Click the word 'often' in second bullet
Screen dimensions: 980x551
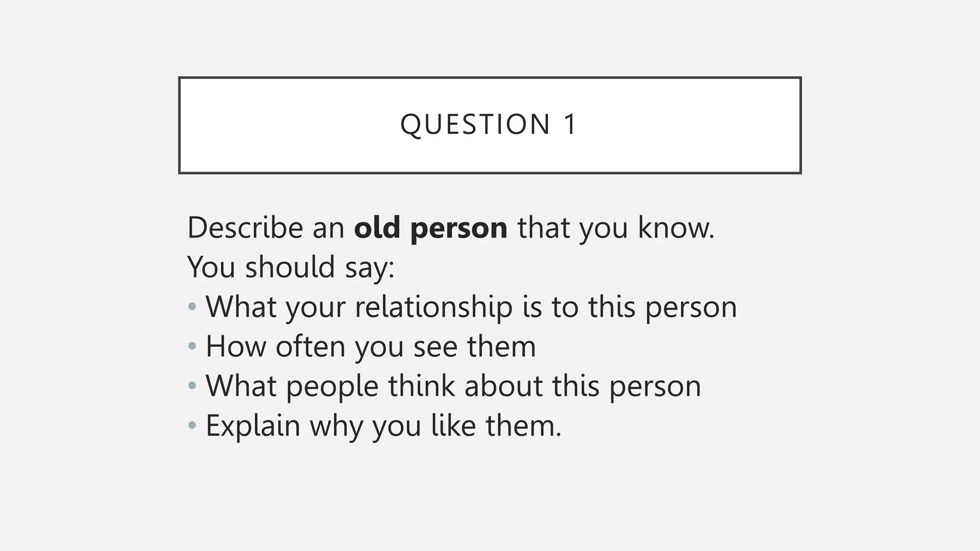pos(311,346)
